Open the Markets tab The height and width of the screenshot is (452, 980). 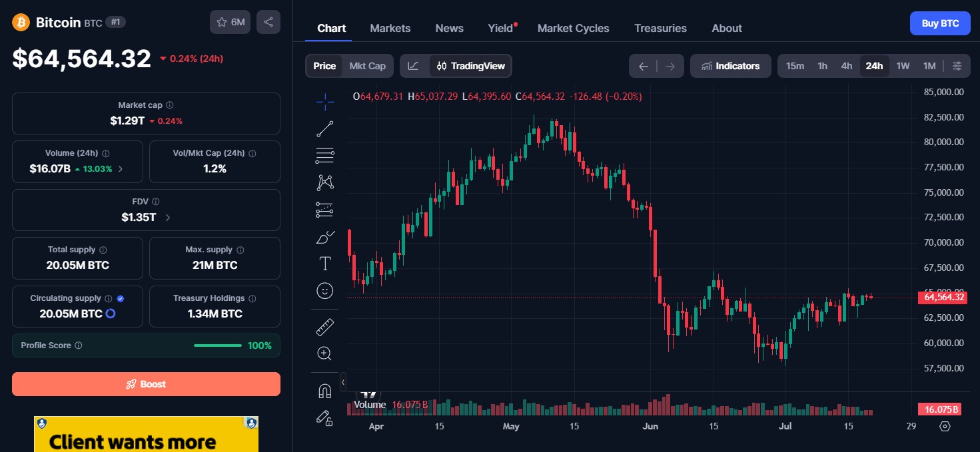tap(390, 28)
